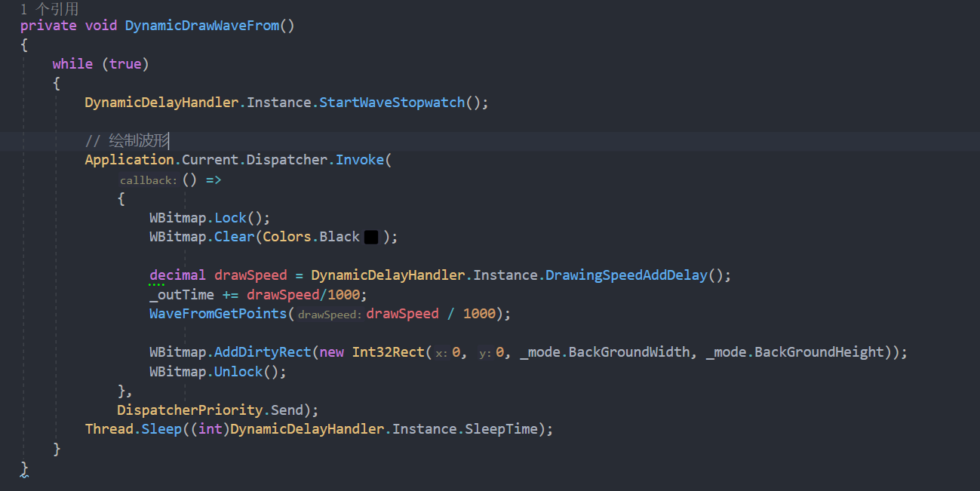
Task: Click the "(int)" cast keyword
Action: (x=210, y=429)
